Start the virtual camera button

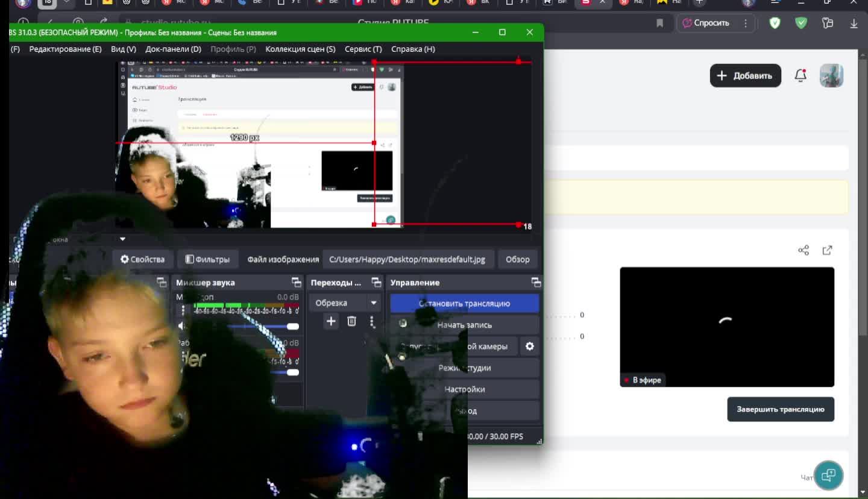tap(454, 347)
